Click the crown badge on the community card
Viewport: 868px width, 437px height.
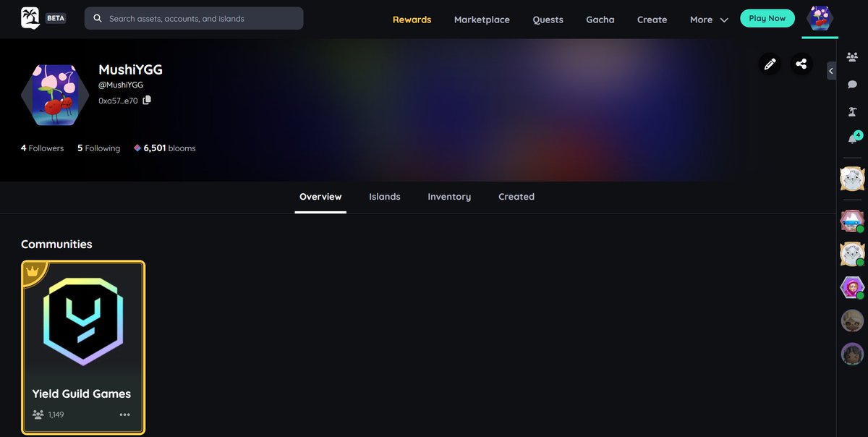(x=33, y=272)
